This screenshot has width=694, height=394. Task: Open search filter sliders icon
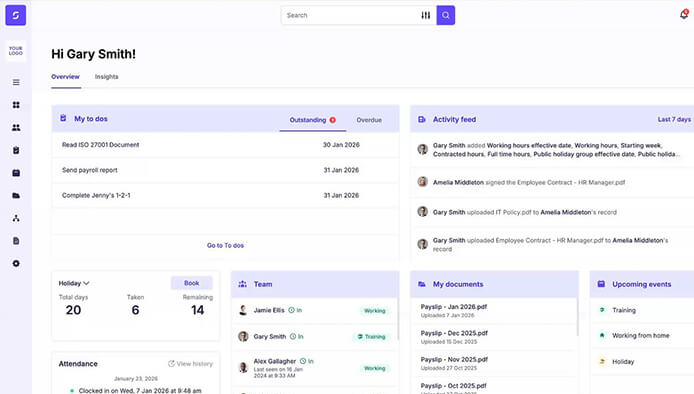(425, 15)
